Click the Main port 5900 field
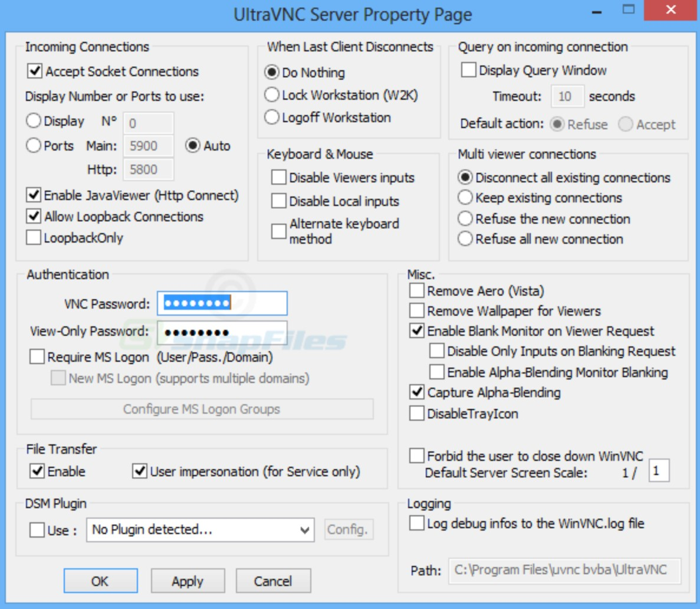This screenshot has width=700, height=609. [148, 146]
